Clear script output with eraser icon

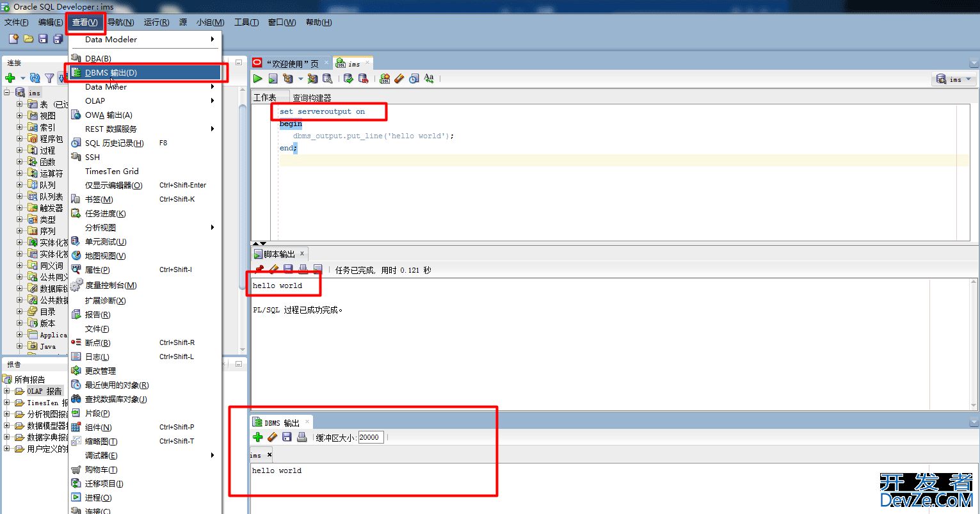[273, 269]
